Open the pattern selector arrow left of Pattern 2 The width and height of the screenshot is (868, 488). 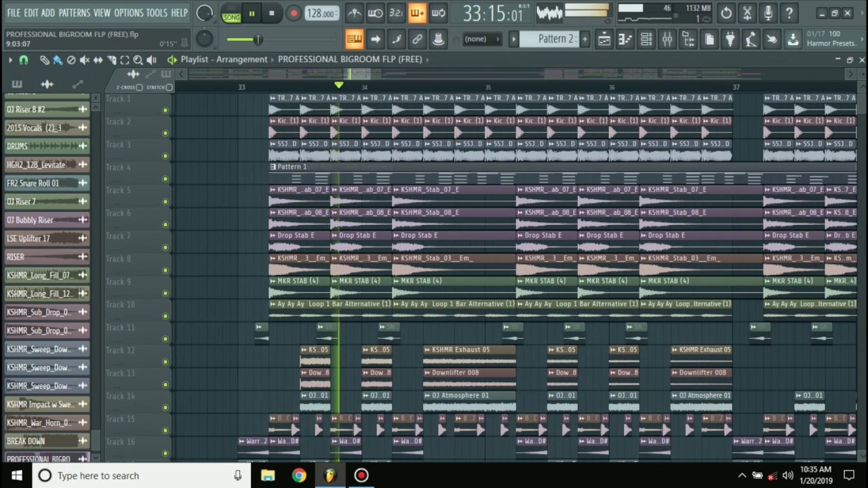pyautogui.click(x=514, y=39)
